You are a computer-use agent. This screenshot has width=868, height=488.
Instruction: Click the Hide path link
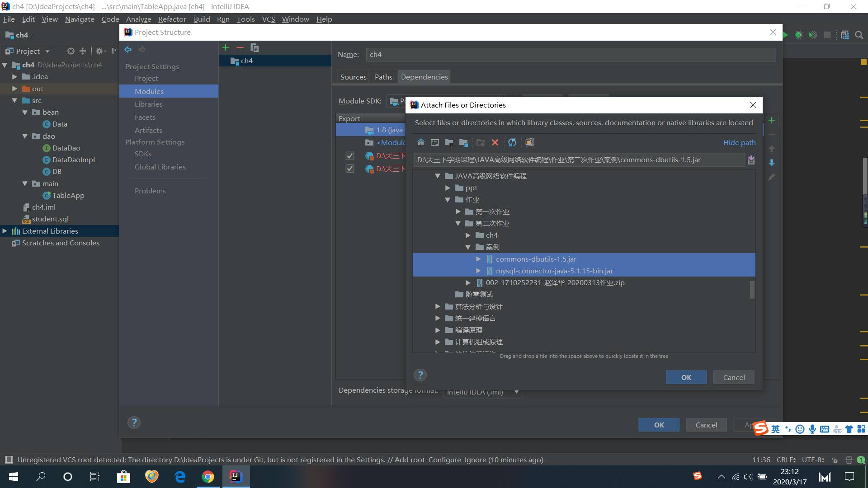(x=739, y=142)
